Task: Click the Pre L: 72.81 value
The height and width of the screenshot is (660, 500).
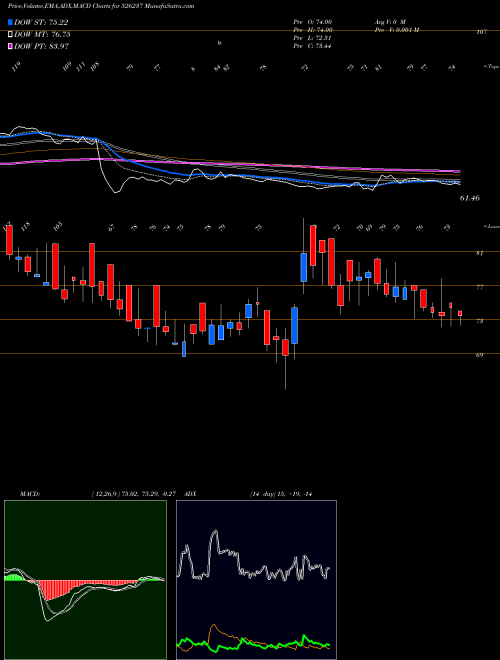Action: 313,38
